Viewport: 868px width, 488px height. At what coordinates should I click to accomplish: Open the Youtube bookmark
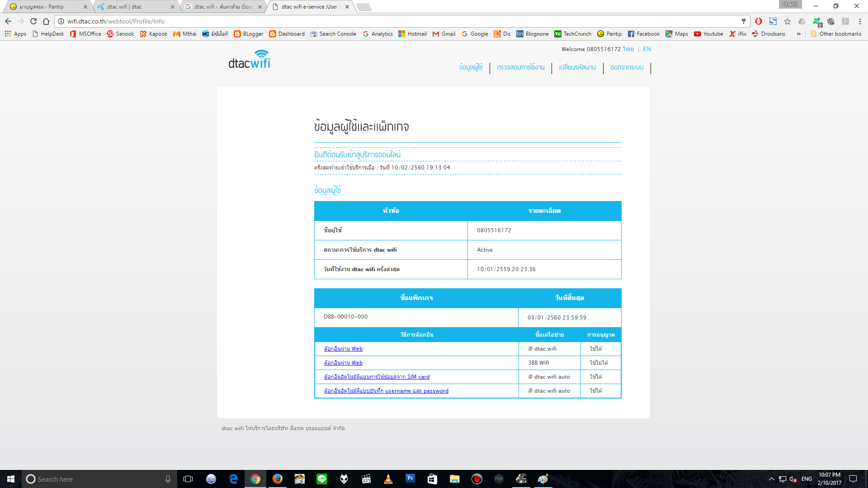point(708,34)
